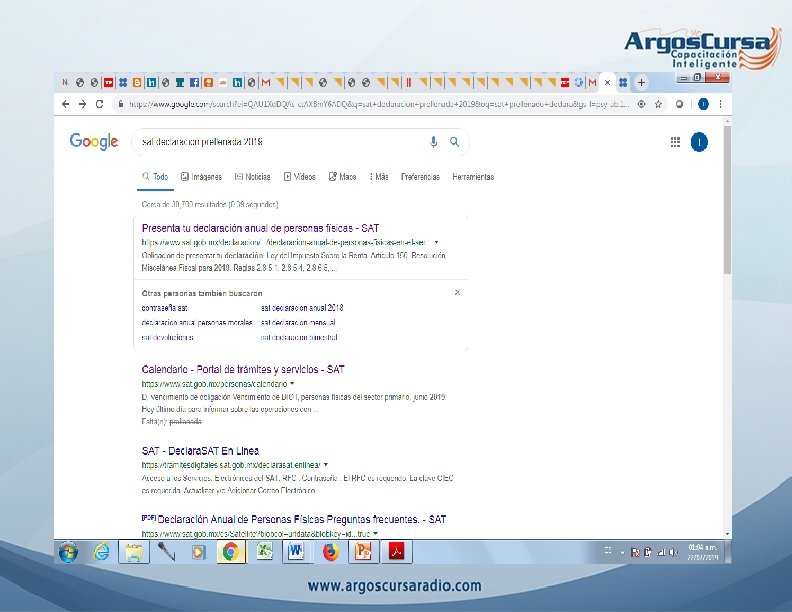Screen dimensions: 792x612
Task: Click the scrollbar down arrow
Action: coord(727,534)
